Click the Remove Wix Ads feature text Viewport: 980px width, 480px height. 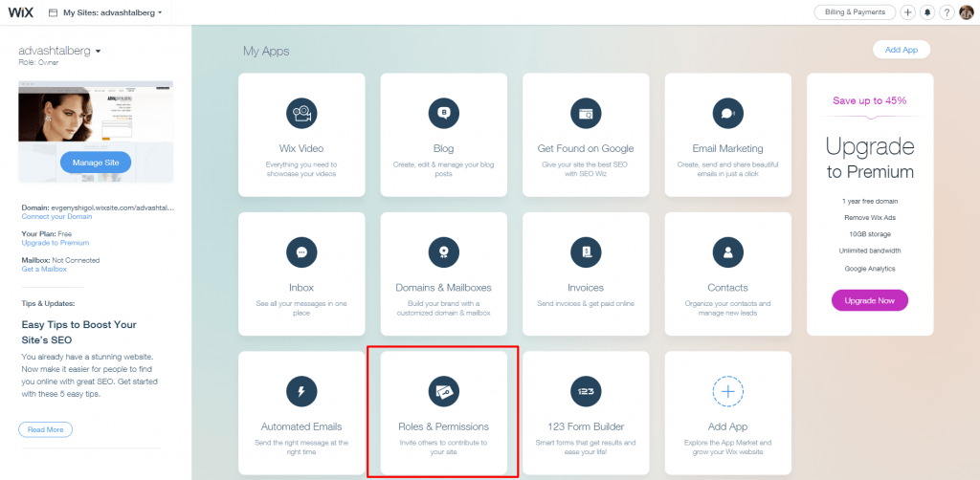click(x=869, y=218)
